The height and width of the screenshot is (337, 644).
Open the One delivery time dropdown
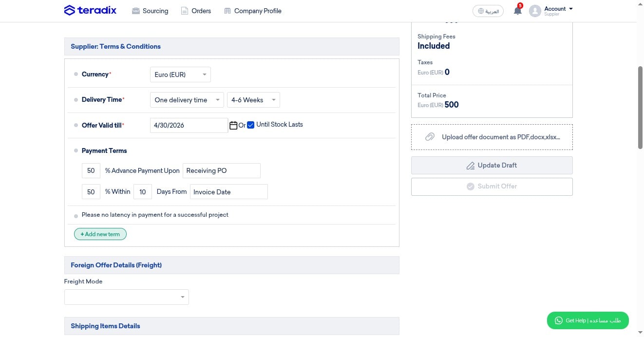coord(187,100)
